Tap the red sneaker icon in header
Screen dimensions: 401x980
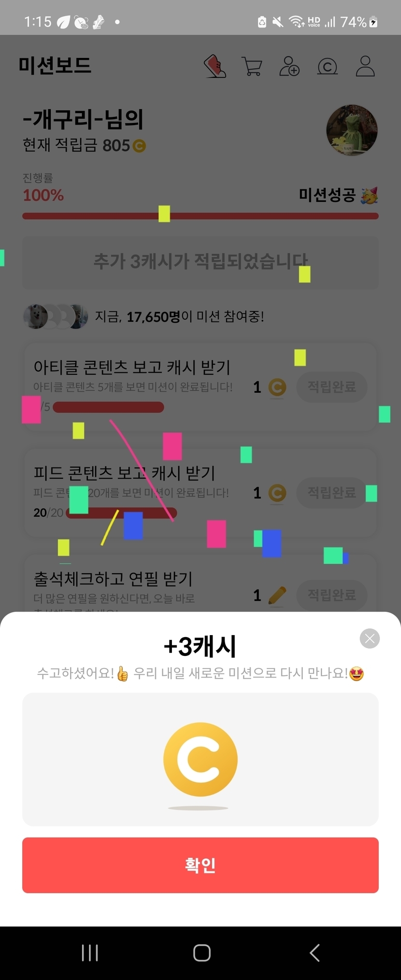pyautogui.click(x=215, y=66)
